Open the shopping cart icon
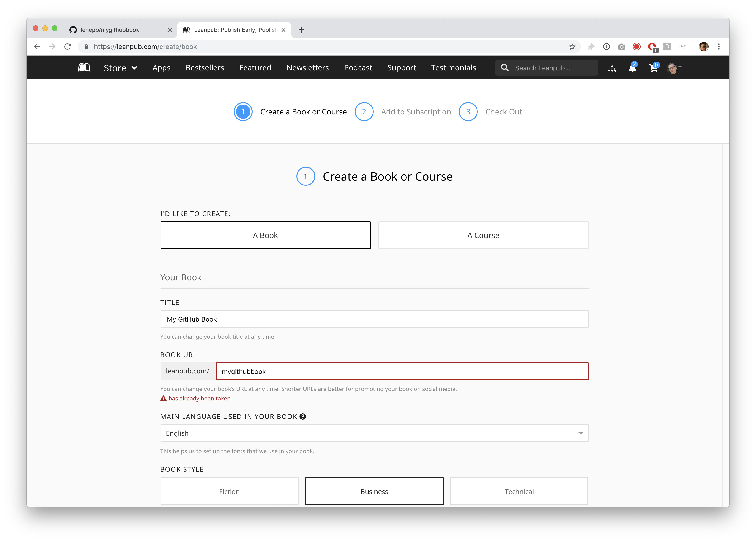 (x=653, y=68)
